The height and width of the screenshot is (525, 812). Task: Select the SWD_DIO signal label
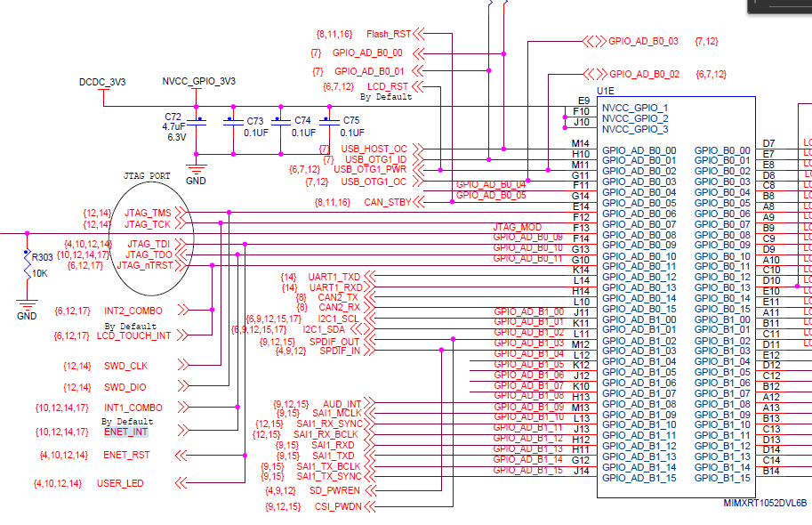point(125,388)
